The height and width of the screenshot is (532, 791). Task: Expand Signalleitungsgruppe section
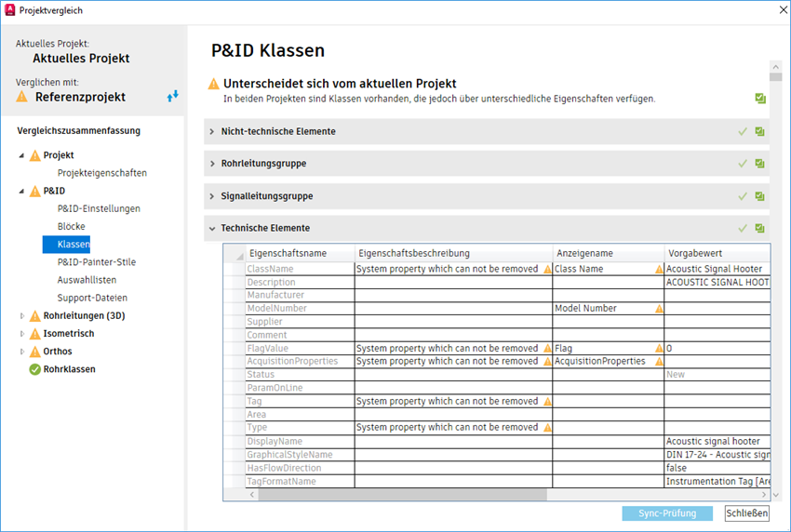point(212,196)
